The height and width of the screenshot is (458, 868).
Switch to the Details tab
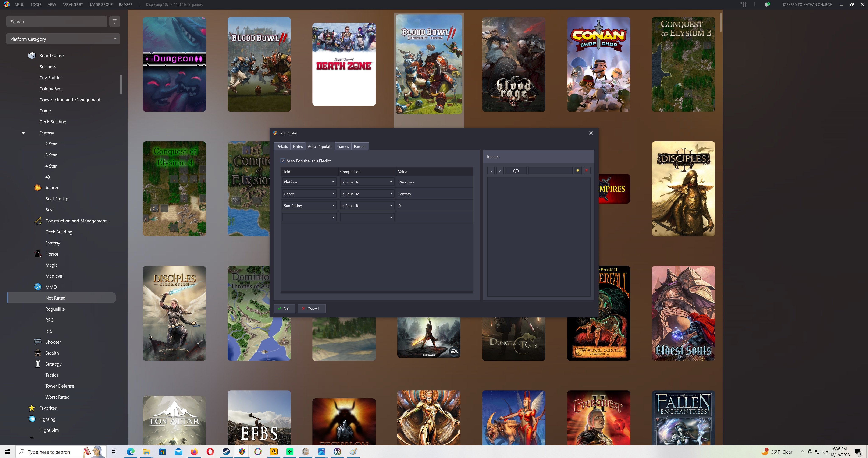coord(282,146)
